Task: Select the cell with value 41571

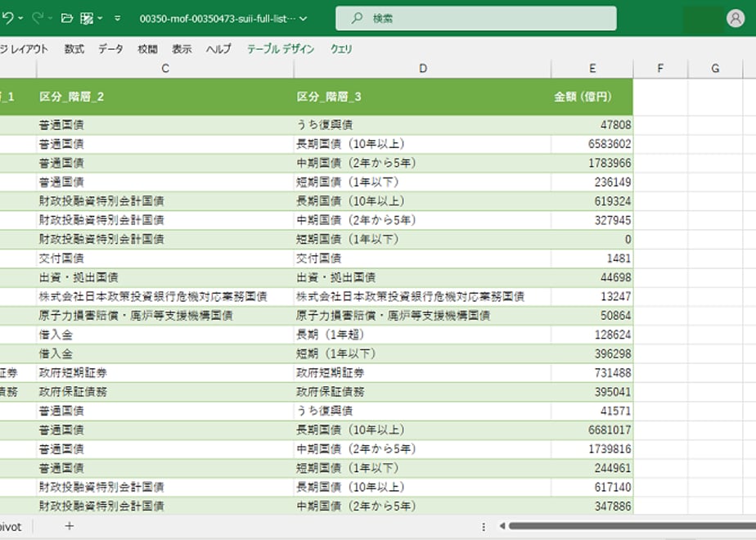Action: [592, 411]
